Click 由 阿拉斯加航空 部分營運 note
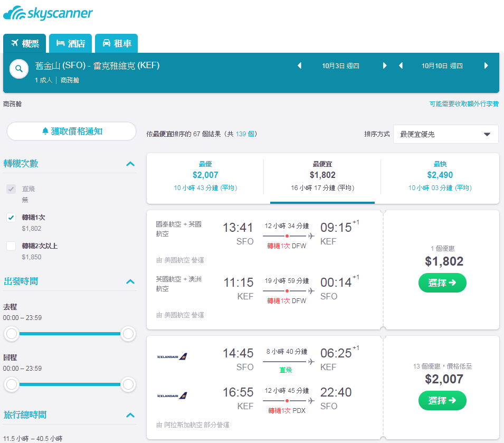The image size is (504, 443). (193, 425)
